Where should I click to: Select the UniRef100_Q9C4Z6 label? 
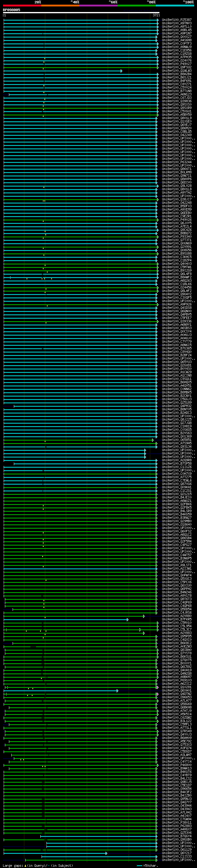(x=177, y=230)
